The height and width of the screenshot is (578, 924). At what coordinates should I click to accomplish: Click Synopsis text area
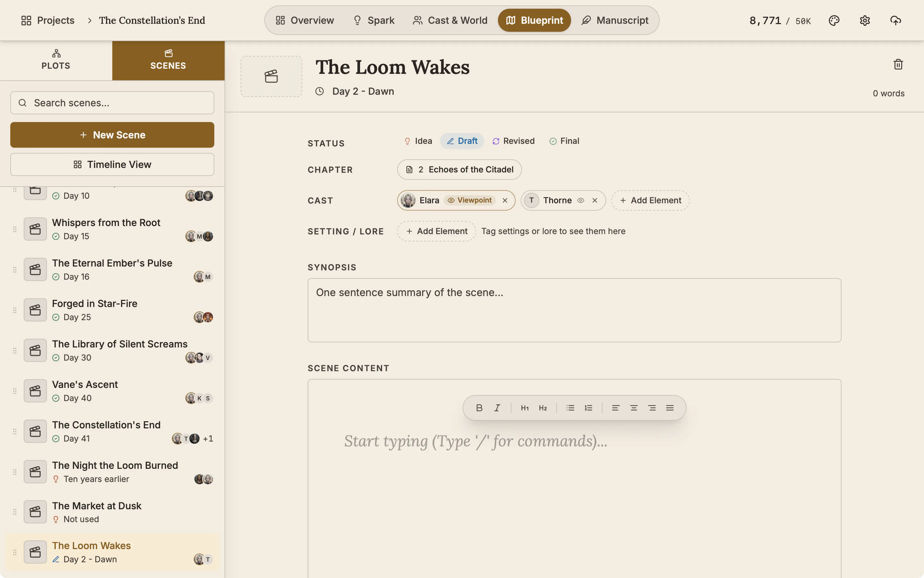tap(574, 310)
